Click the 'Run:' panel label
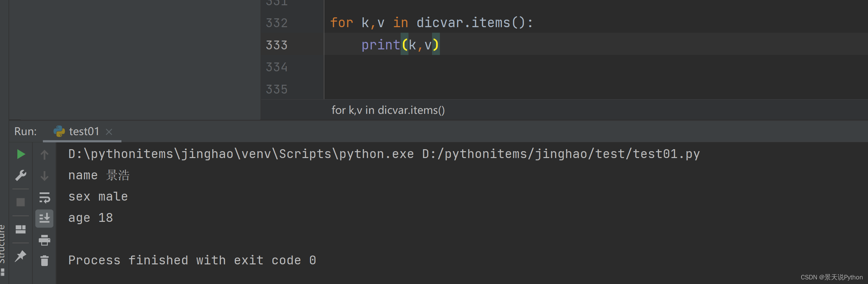The width and height of the screenshot is (868, 284). pyautogui.click(x=26, y=132)
